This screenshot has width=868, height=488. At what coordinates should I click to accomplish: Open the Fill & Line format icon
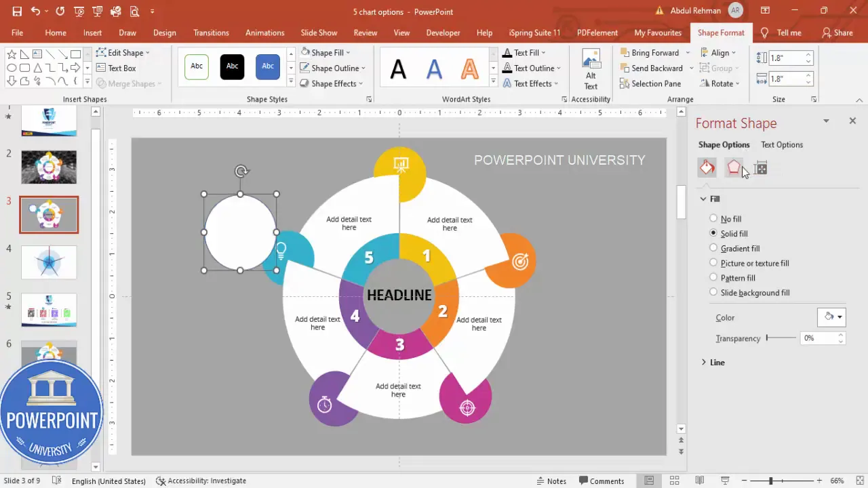[707, 168]
